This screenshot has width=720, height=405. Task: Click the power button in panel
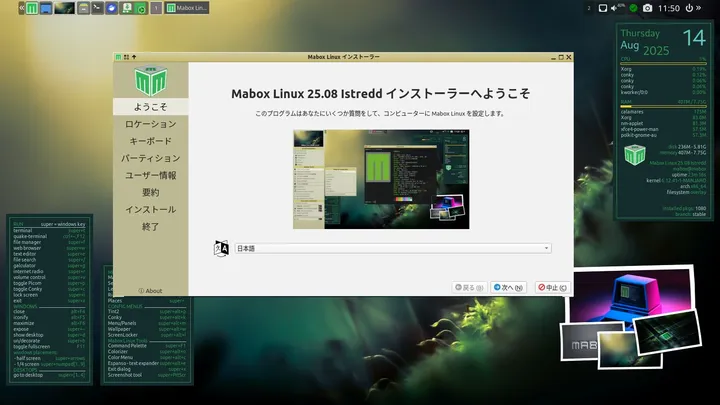[x=689, y=8]
